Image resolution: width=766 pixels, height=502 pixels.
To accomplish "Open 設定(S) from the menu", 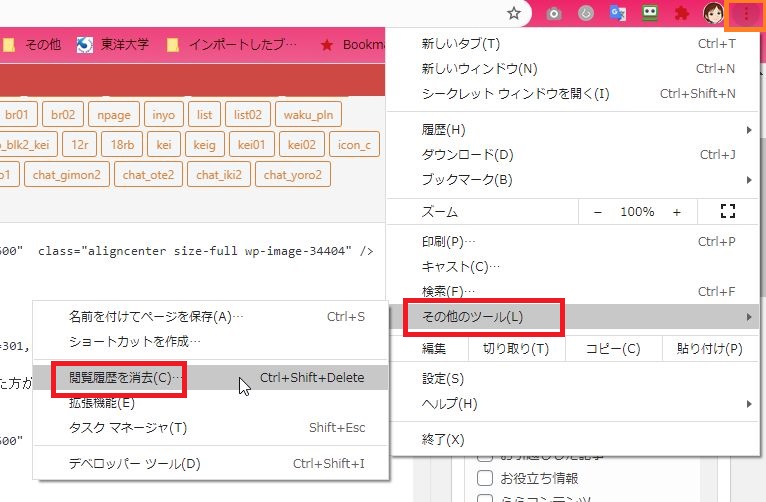I will (574, 379).
